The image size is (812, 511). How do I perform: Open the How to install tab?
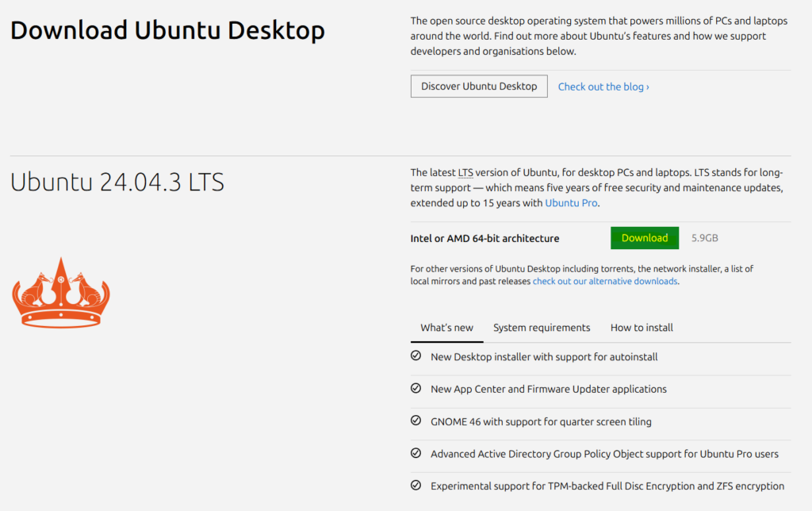(x=642, y=328)
